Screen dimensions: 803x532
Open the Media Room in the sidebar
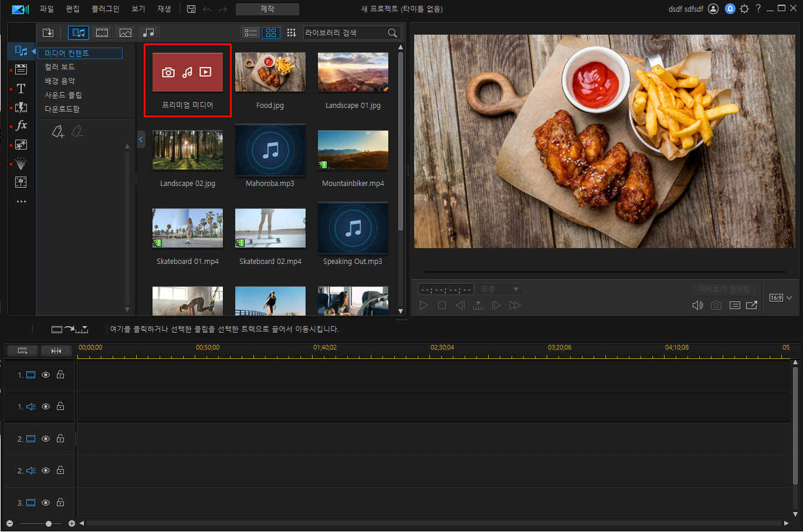pos(21,51)
